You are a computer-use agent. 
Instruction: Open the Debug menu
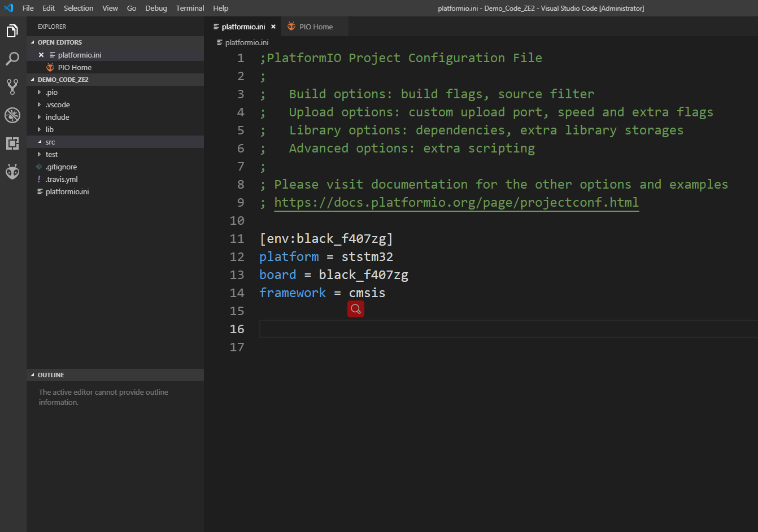click(156, 8)
